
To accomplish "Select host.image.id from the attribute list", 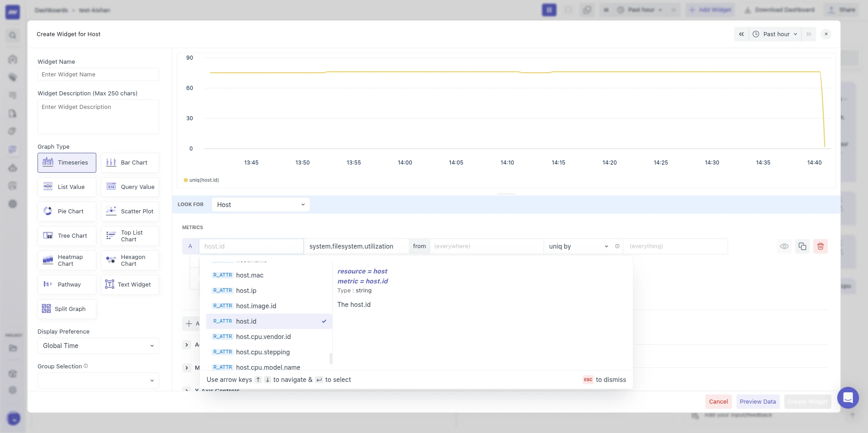I will pyautogui.click(x=269, y=306).
